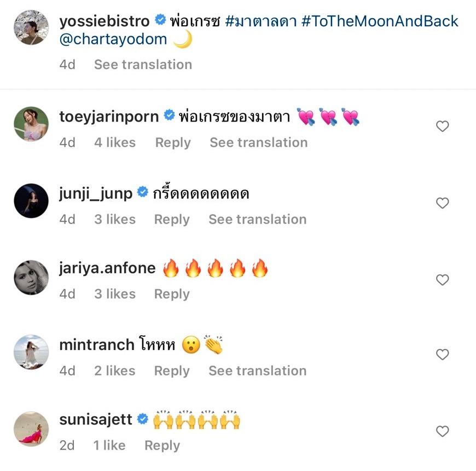
Task: Reply to sunisajett's comment
Action: [x=162, y=446]
